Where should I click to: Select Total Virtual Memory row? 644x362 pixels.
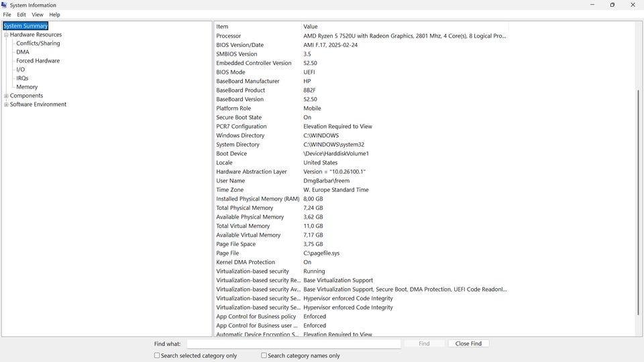coord(361,226)
